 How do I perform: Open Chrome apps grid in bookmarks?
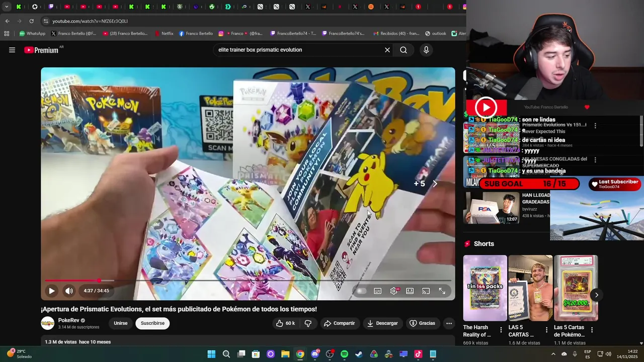7,34
